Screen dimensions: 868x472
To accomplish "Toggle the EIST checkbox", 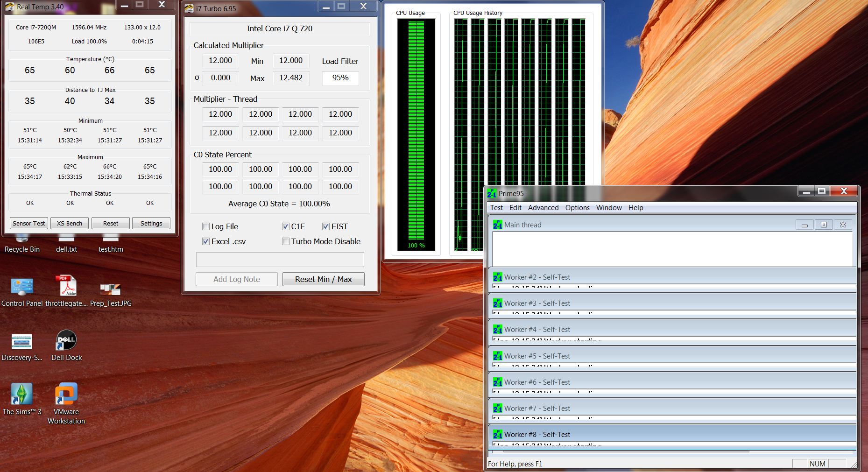I will [x=326, y=226].
